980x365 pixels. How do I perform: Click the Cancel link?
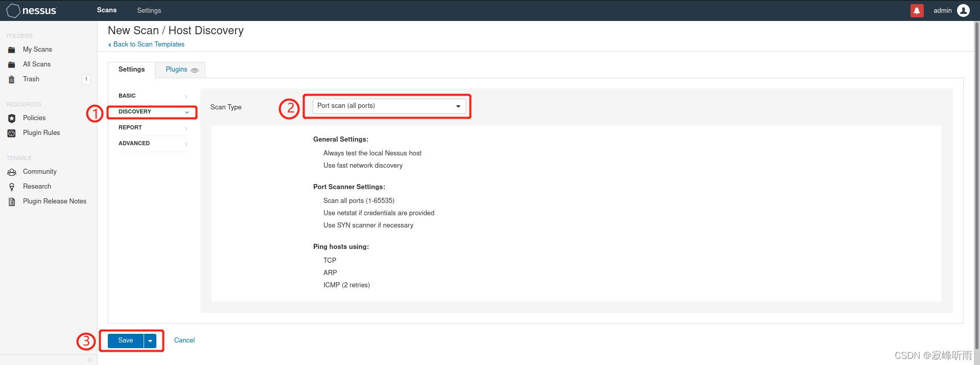(184, 340)
